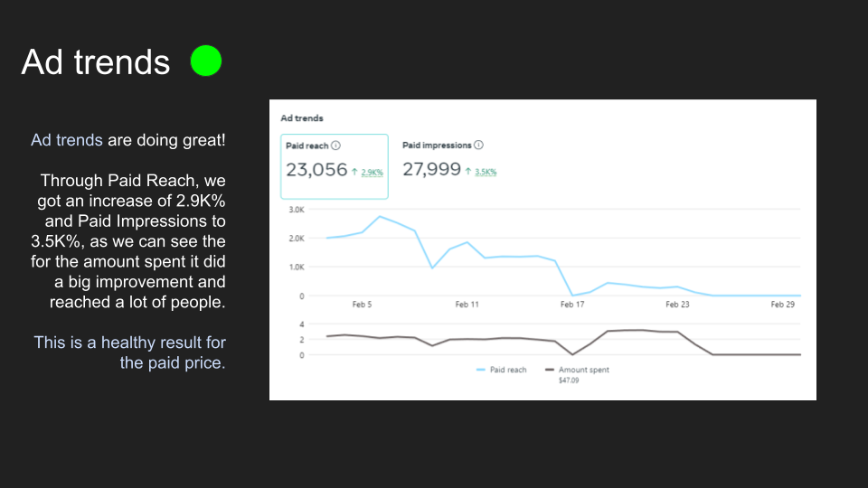Click the up arrow next to 27,999
The height and width of the screenshot is (488, 868).
[469, 170]
